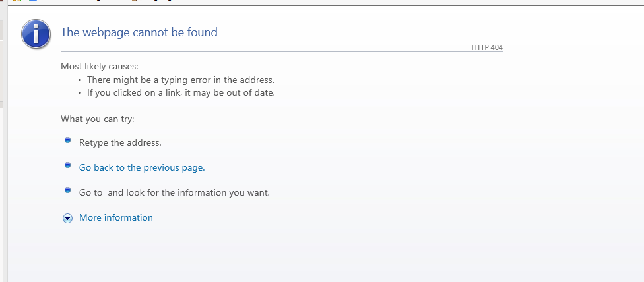Expand details with the round down-arrow icon
Image resolution: width=644 pixels, height=282 pixels.
[x=67, y=218]
